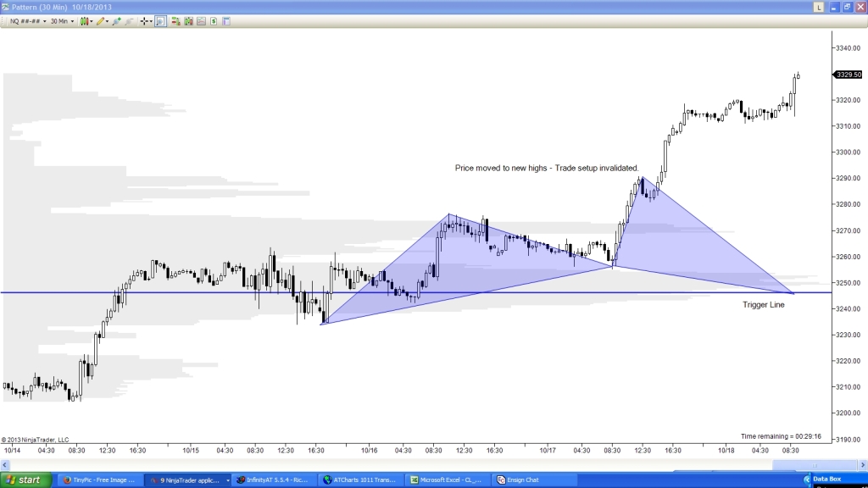Viewport: 868px width, 488px height.
Task: Switch to ATCharts 1011 taskbar window
Action: [x=361, y=480]
